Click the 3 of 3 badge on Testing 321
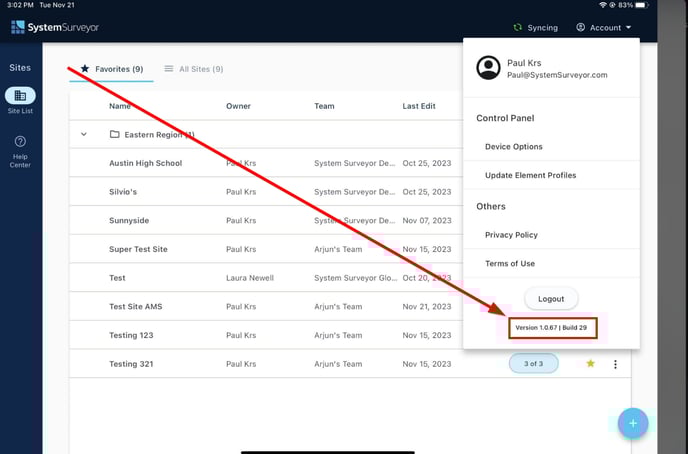The height and width of the screenshot is (454, 688). point(534,364)
